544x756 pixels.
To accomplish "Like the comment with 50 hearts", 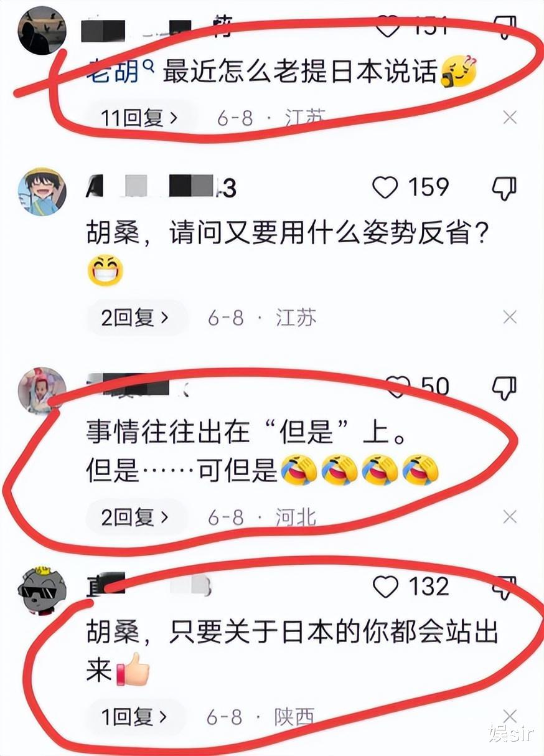I will tap(398, 386).
